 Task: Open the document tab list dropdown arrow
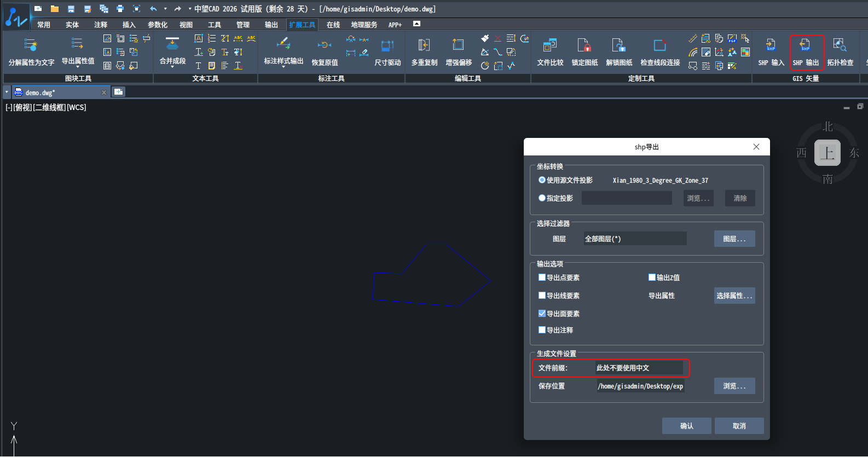[7, 92]
